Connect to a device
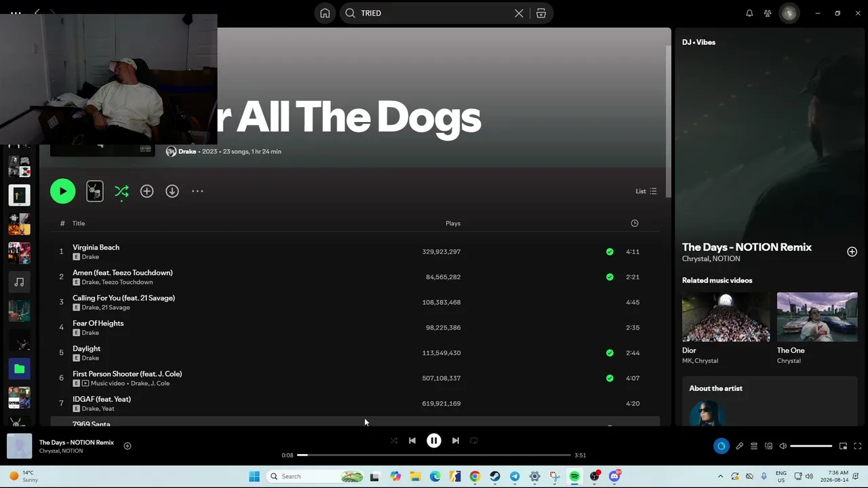Screen dimensions: 868x488 768,446
